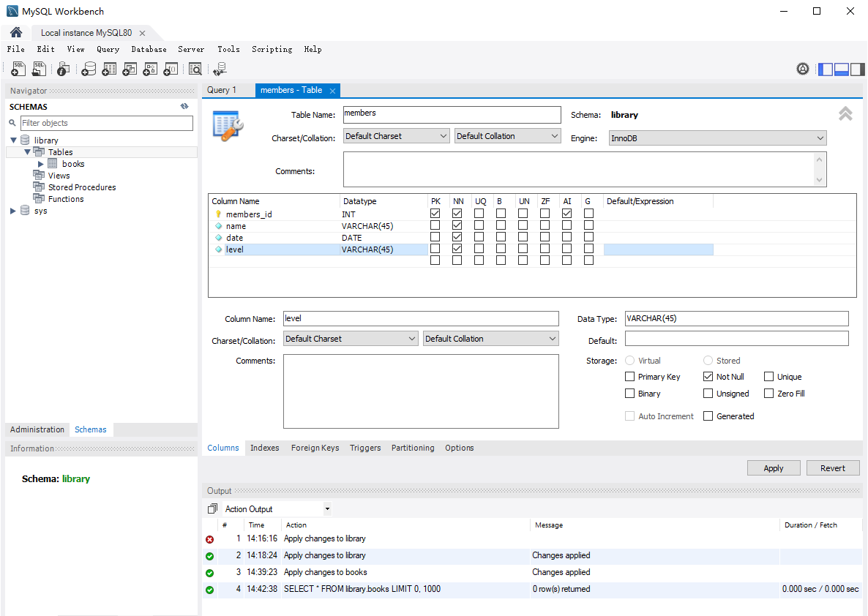Expand the sys schema node
The height and width of the screenshot is (616, 868).
13,211
